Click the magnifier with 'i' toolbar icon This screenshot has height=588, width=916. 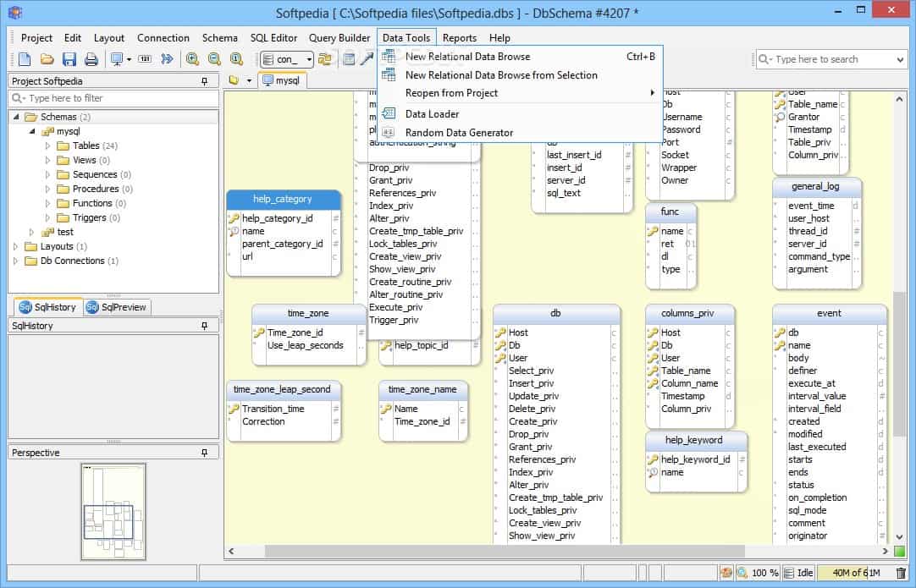[236, 59]
